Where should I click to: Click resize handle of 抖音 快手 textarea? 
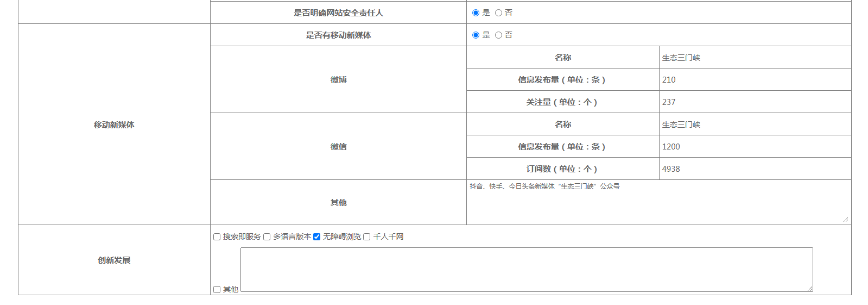(x=846, y=220)
